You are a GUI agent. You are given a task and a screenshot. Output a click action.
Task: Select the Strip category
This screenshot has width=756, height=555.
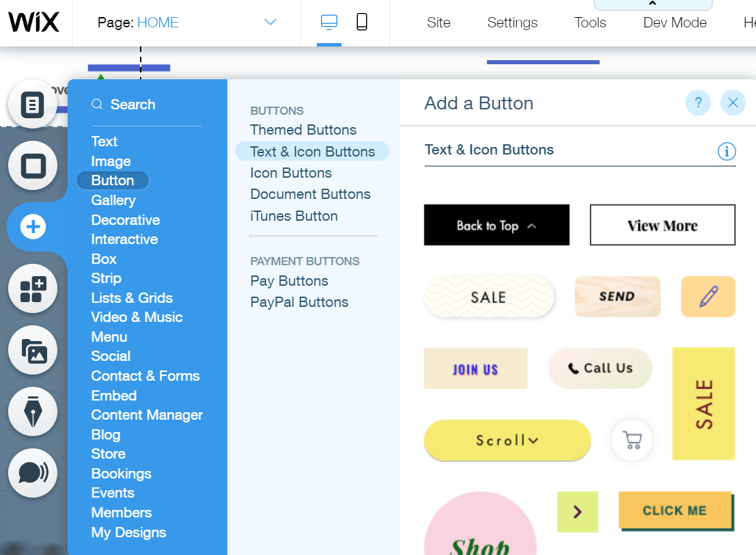106,278
